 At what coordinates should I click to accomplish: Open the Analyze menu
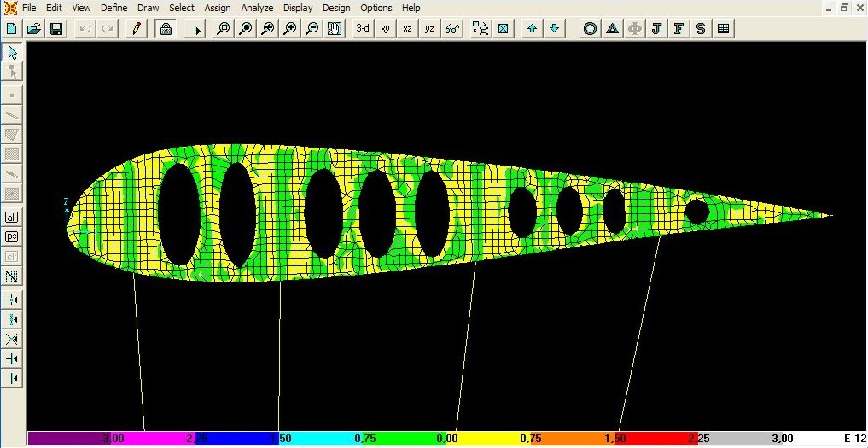coord(257,8)
